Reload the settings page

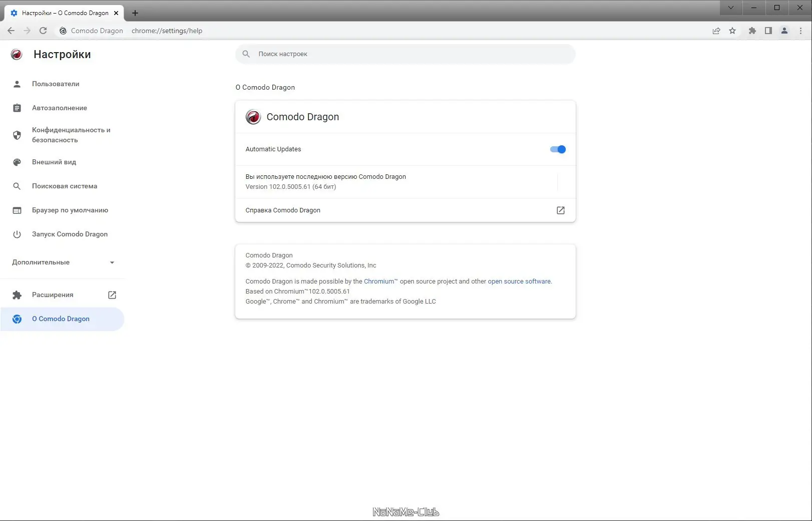[x=43, y=31]
